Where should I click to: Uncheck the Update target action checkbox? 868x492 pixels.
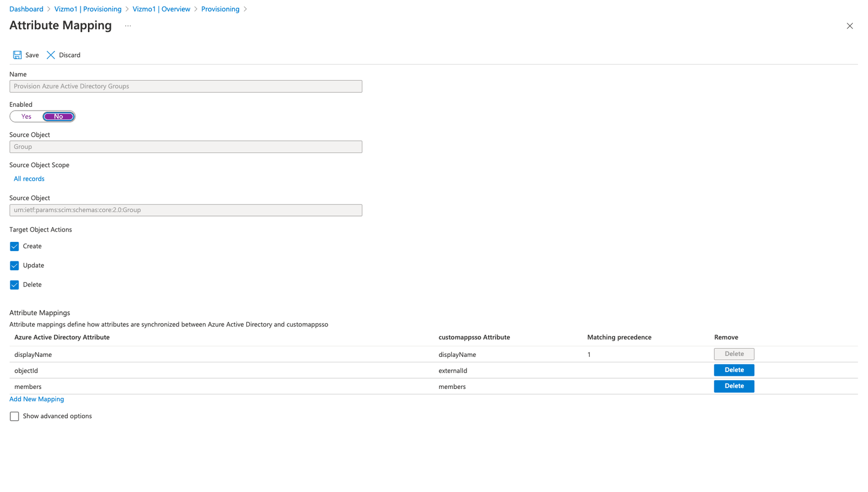pyautogui.click(x=15, y=265)
